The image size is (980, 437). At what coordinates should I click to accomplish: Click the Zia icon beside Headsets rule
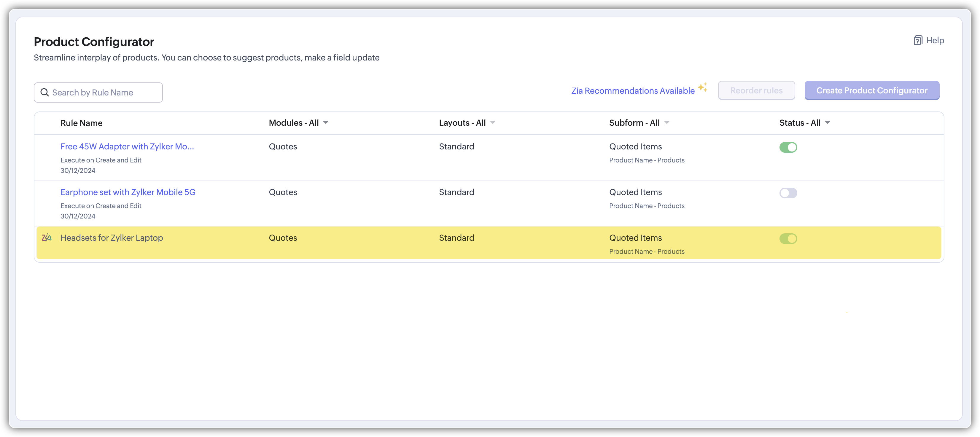(46, 238)
